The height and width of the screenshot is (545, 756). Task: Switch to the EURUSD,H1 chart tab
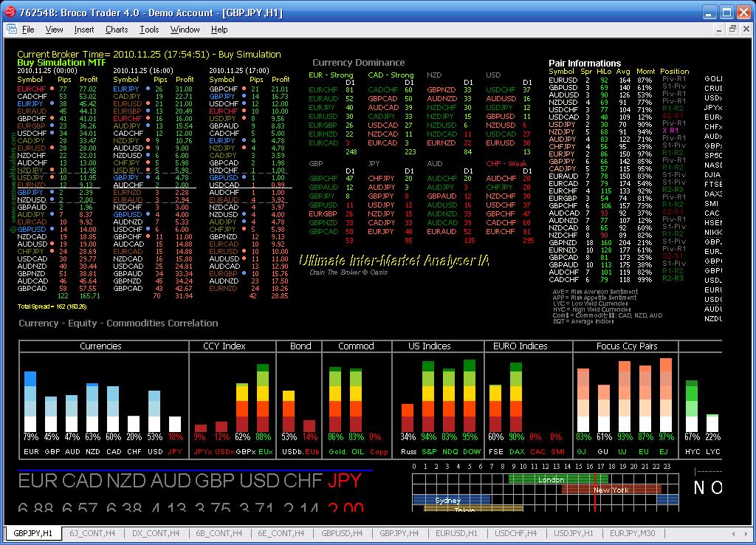tap(457, 532)
